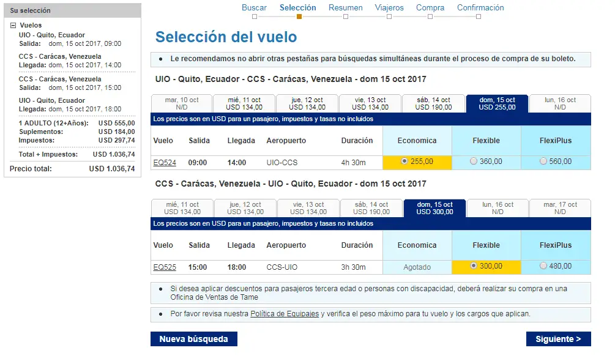
Task: Choose outbound date mié, 11 oct USD 134,00
Action: (244, 103)
